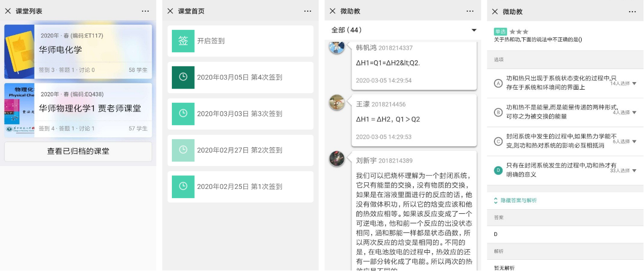Image resolution: width=644 pixels, height=271 pixels.
Task: Click clock icon for 第4次签到
Action: 183,78
